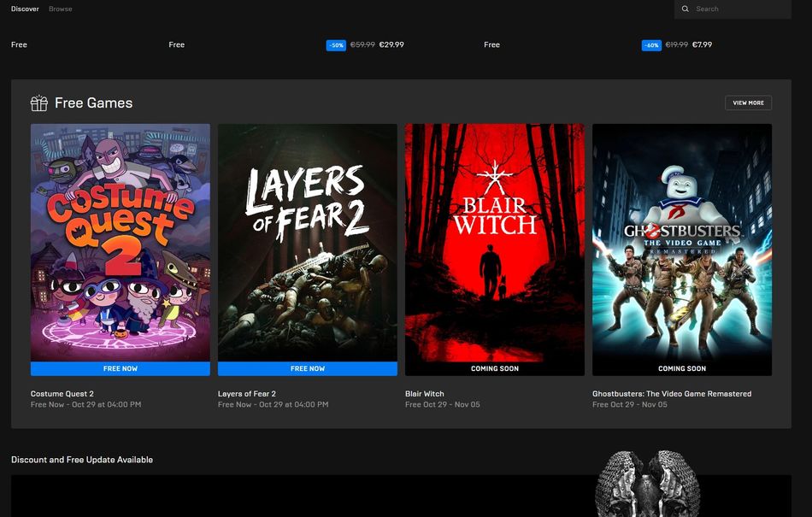Click 'Free Now - Oct 29' under Costume Quest 2
The width and height of the screenshot is (812, 517).
pyautogui.click(x=86, y=405)
